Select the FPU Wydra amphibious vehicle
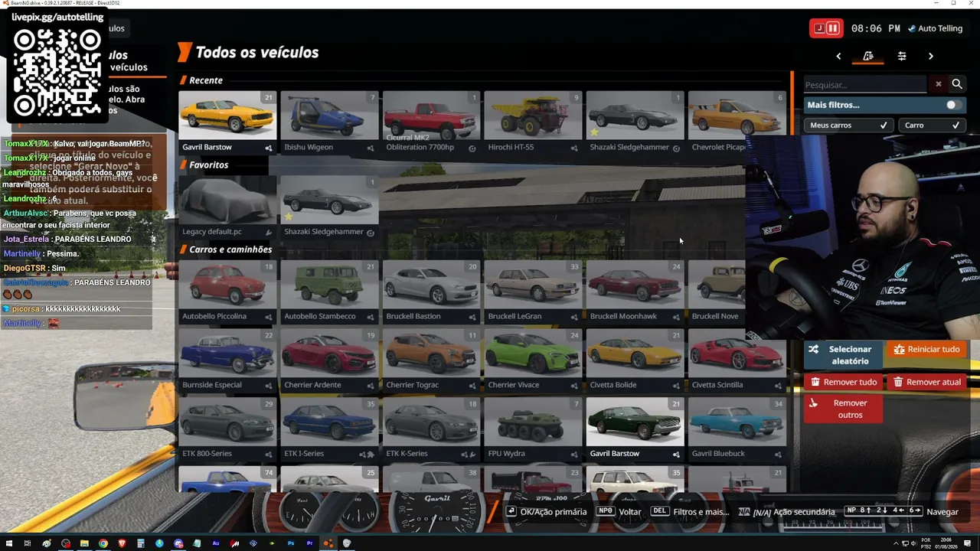Viewport: 980px width, 551px height. pos(533,429)
